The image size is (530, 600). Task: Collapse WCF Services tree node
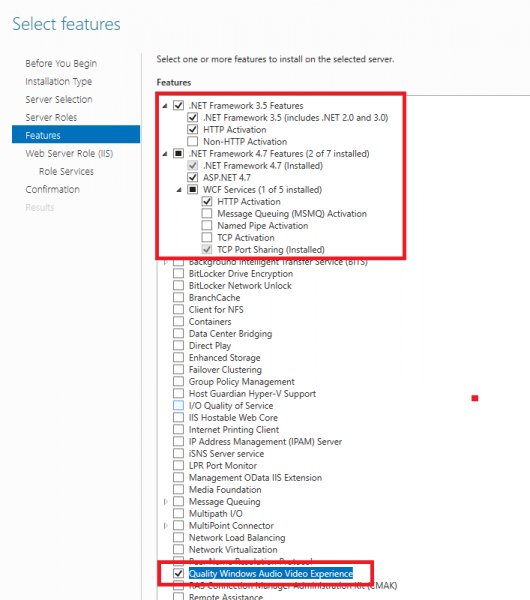click(x=179, y=190)
